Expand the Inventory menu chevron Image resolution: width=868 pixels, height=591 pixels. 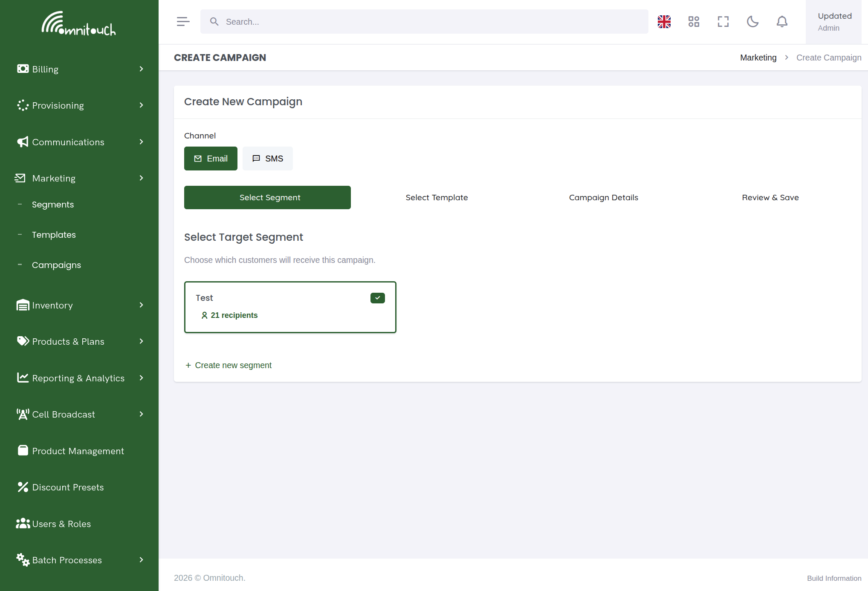[142, 305]
